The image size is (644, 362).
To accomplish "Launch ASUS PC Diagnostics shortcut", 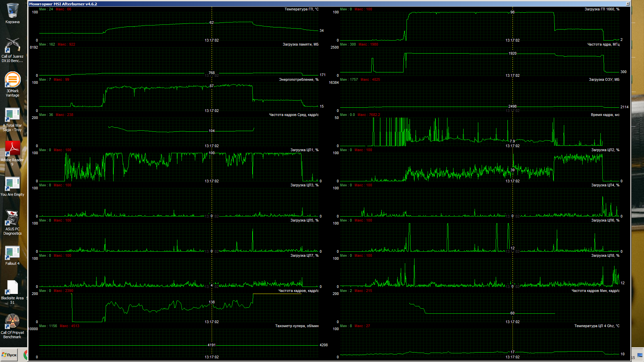I will [x=12, y=218].
